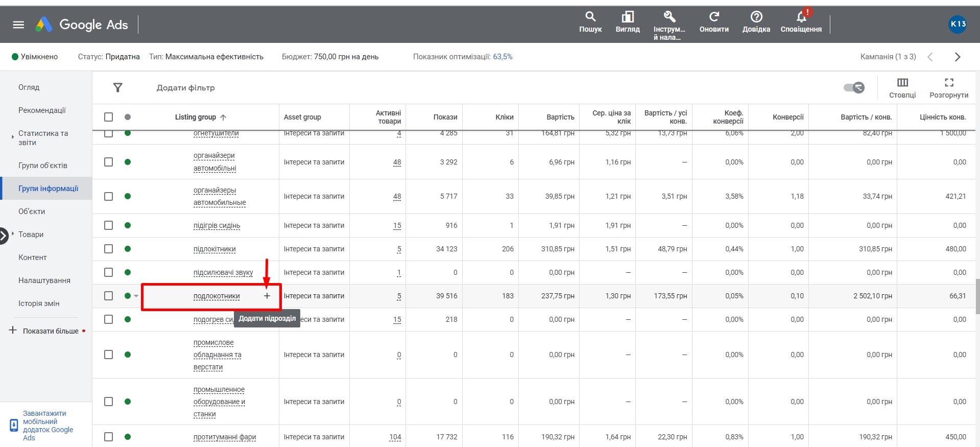Click the filter funnel icon
Screen dimensions: 980x447
pyautogui.click(x=118, y=88)
